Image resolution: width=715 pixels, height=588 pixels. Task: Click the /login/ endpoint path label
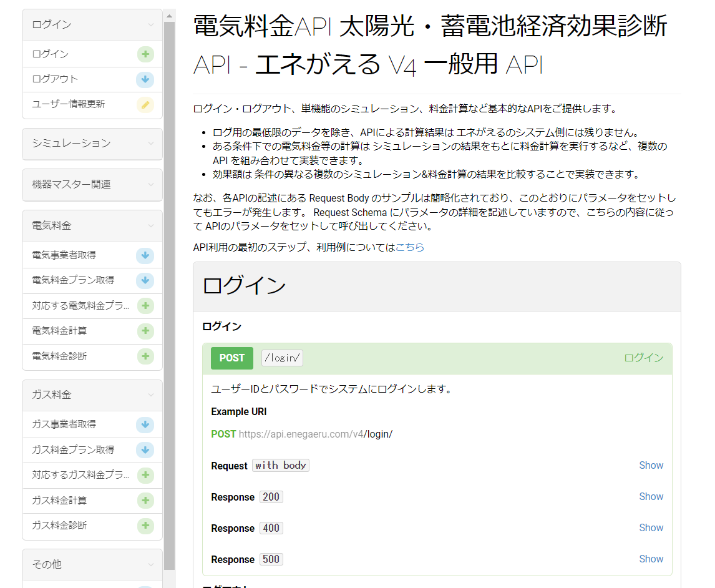282,358
